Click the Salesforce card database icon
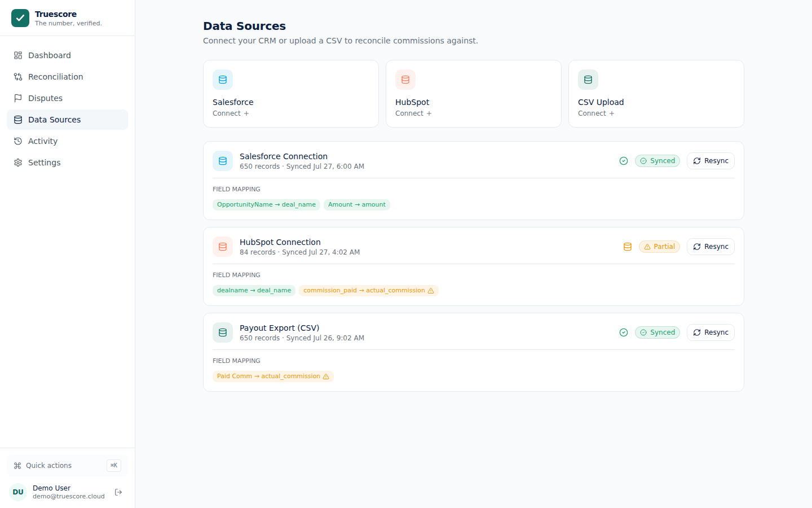 223,80
